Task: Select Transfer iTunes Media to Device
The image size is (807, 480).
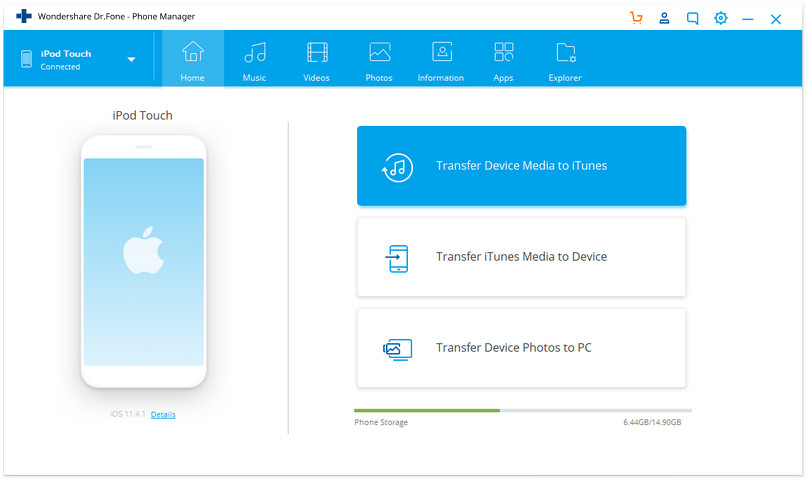Action: coord(521,257)
